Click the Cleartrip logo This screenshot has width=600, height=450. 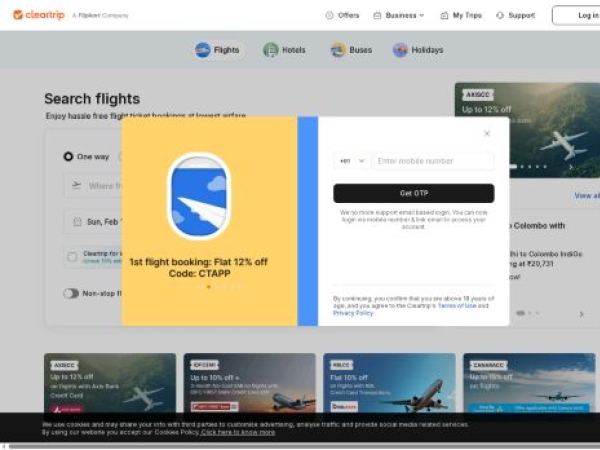[39, 15]
